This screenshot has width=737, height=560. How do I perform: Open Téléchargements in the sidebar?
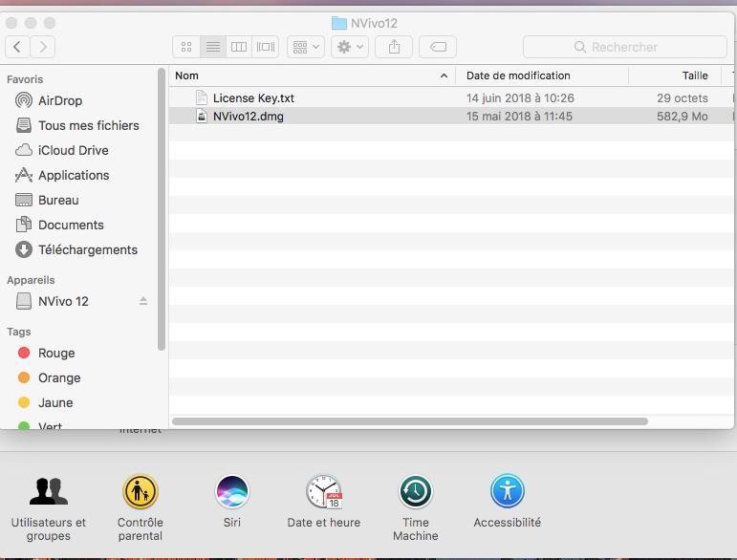tap(87, 249)
